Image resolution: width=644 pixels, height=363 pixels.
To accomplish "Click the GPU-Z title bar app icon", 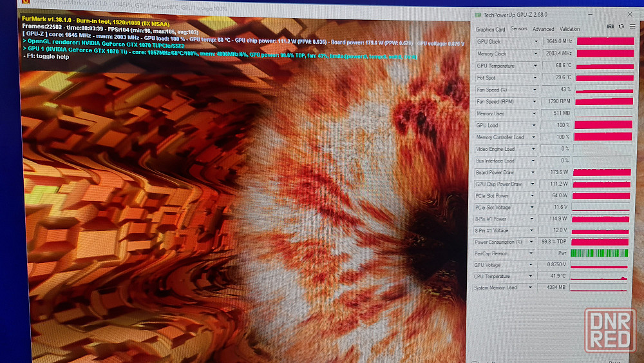I will (477, 14).
